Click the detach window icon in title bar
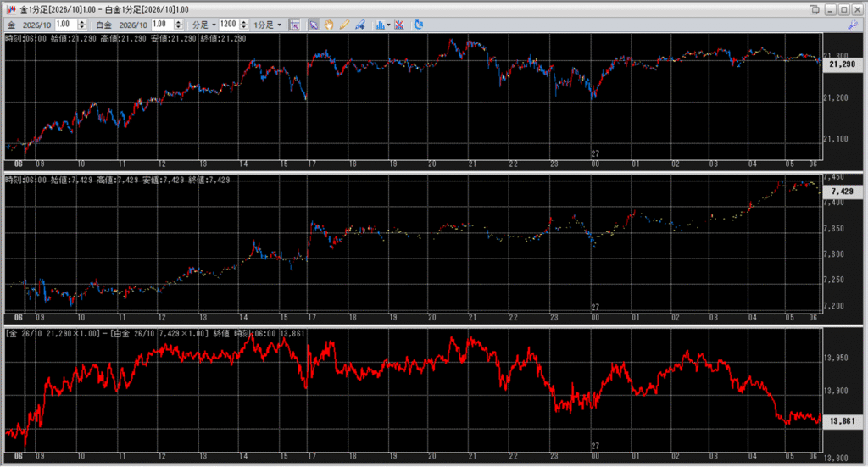The width and height of the screenshot is (868, 467). pos(814,9)
